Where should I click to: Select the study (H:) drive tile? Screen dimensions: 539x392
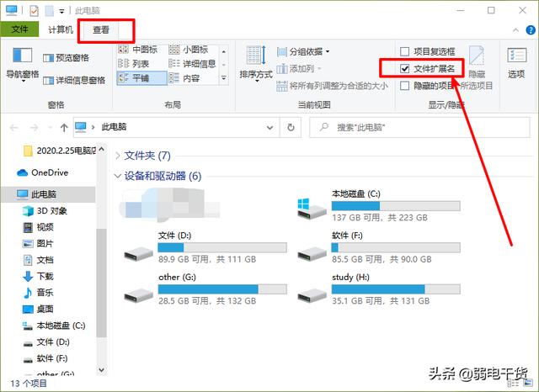tap(378, 289)
